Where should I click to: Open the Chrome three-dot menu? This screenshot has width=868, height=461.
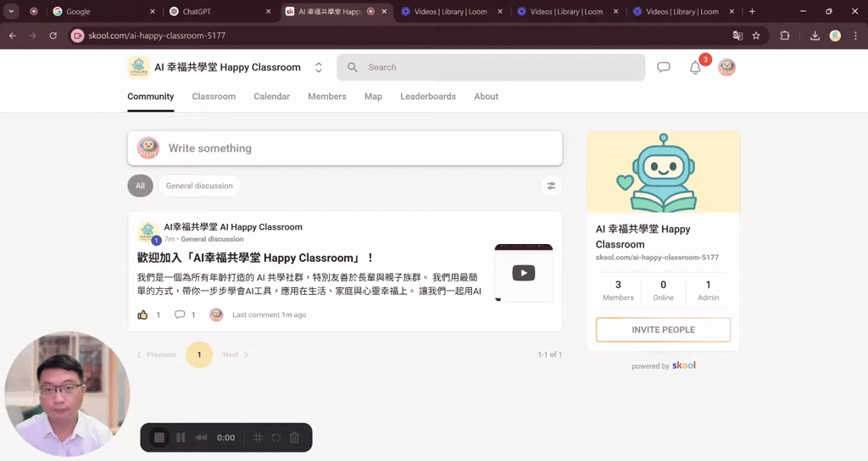pos(856,36)
